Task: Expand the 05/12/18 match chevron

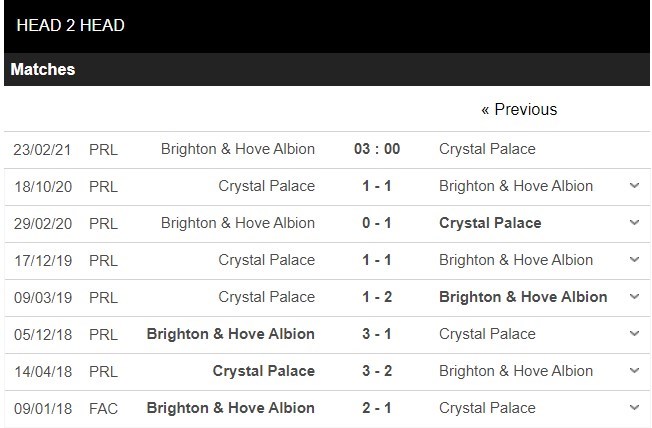Action: (633, 334)
